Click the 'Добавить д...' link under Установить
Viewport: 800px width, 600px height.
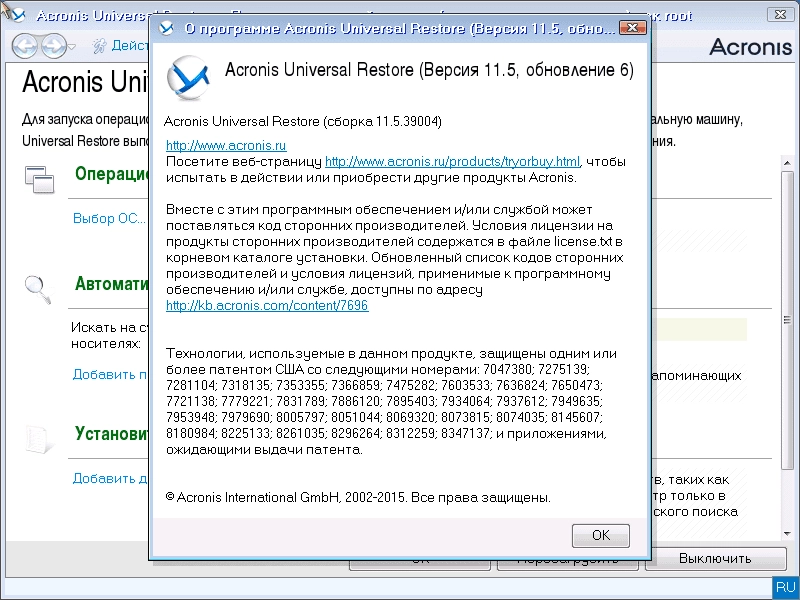click(110, 479)
